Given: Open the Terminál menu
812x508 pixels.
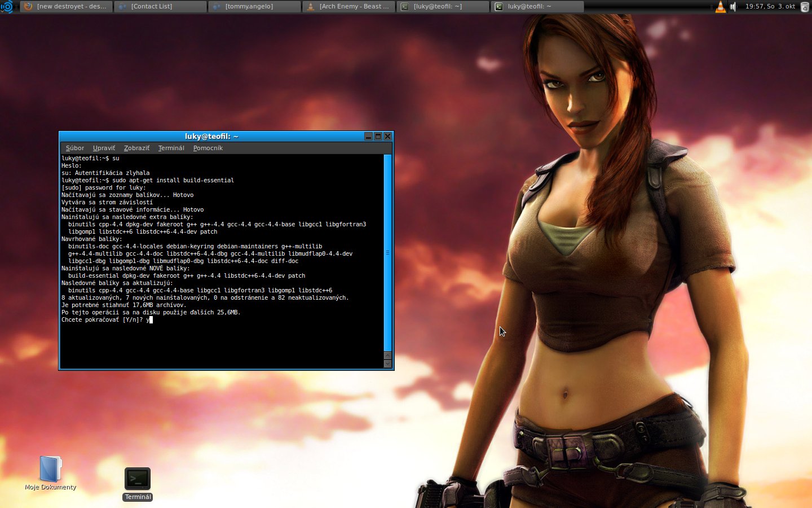Looking at the screenshot, I should click(x=171, y=148).
